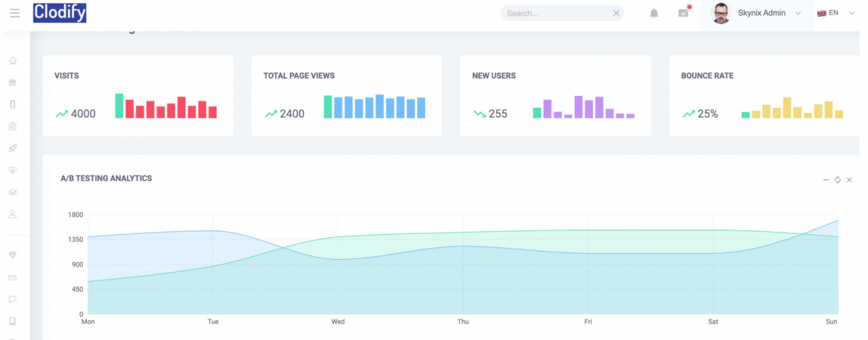Open the EN language dropdown
This screenshot has height=340, width=868.
(836, 13)
